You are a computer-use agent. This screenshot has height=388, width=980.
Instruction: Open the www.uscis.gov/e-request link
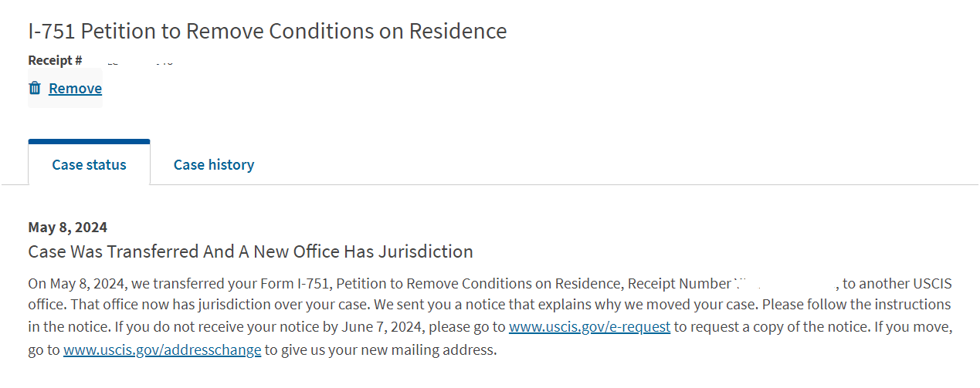(589, 327)
